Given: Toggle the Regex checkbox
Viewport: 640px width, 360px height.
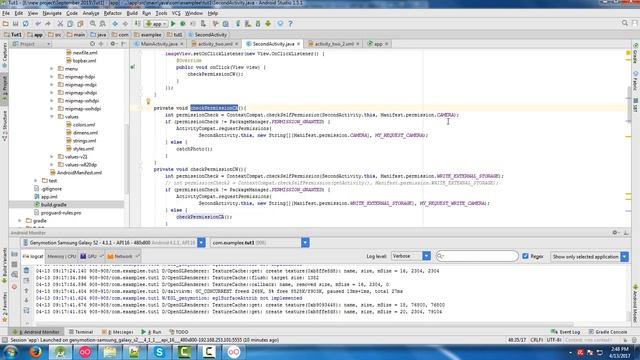Looking at the screenshot, I should click(x=525, y=256).
